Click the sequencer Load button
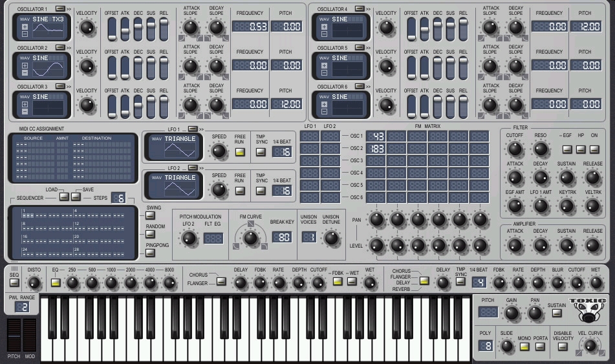This screenshot has width=615, height=364. pos(64,197)
